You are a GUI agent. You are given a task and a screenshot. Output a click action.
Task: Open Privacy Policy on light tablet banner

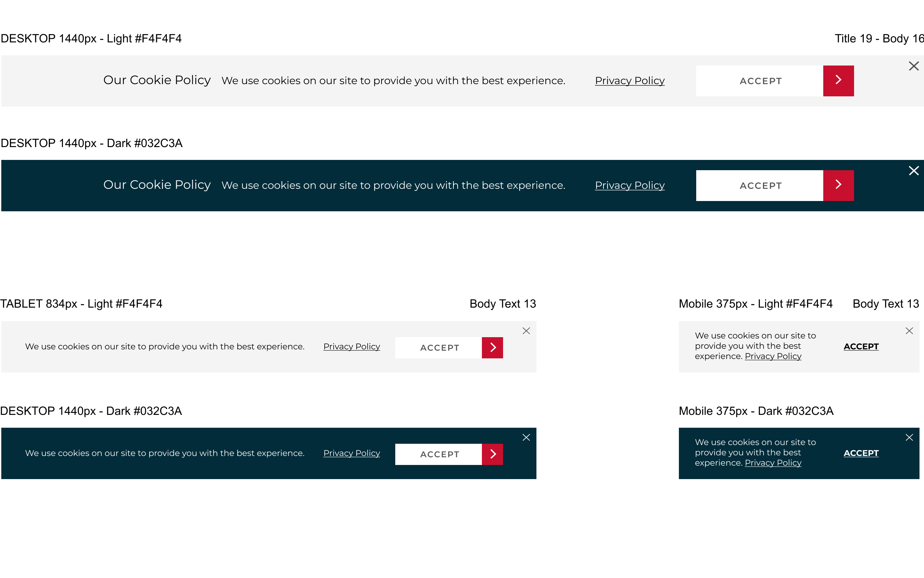pos(352,347)
